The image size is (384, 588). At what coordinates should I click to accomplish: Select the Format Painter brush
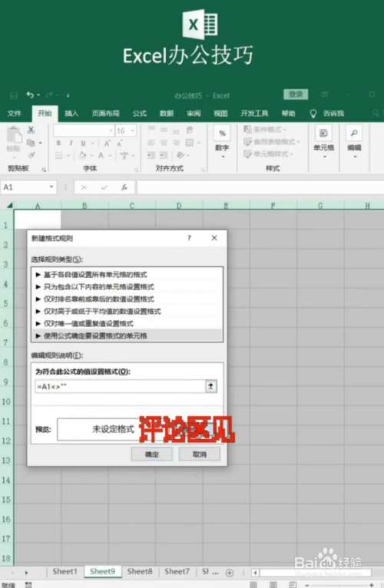[31, 155]
